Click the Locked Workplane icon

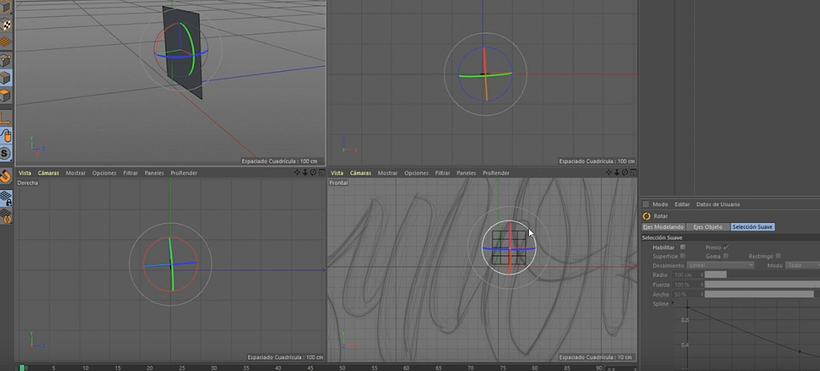[6, 198]
